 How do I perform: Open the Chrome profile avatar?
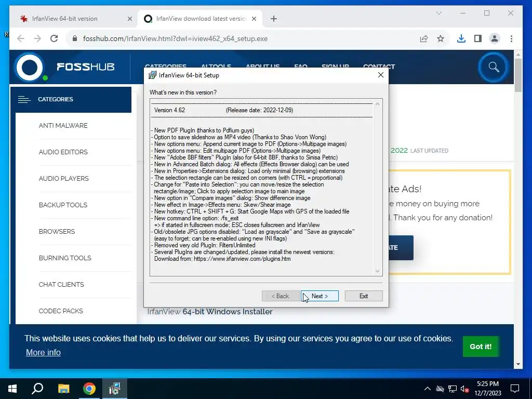click(x=495, y=38)
